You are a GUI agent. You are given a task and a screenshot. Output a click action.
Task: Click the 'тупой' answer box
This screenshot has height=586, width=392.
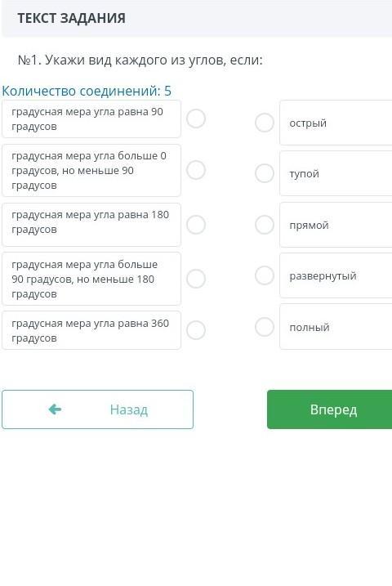point(336,173)
